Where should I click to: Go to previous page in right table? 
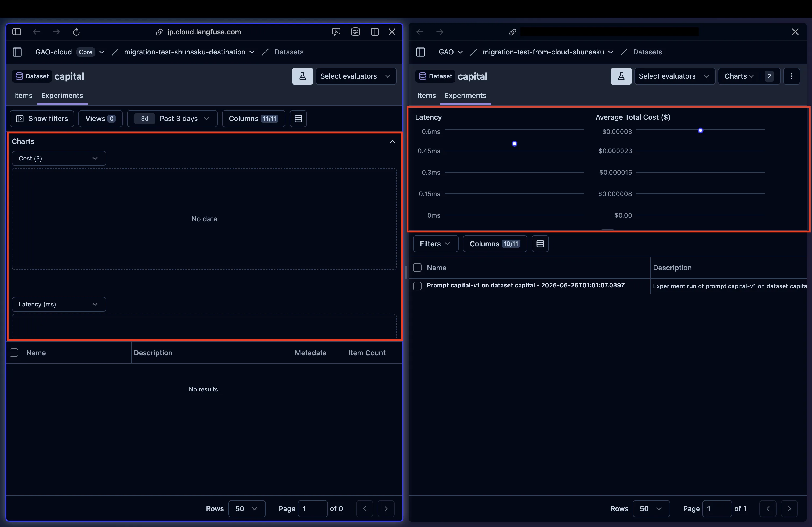[x=768, y=508]
